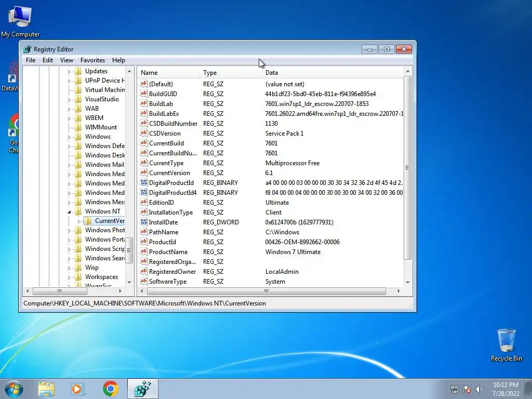
Task: Open the View menu
Action: click(66, 60)
